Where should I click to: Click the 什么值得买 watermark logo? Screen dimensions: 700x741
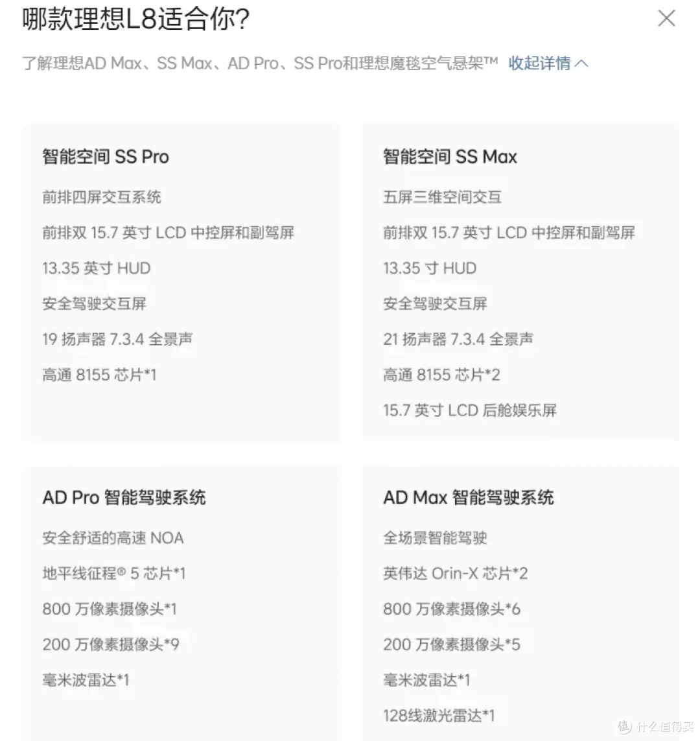[x=656, y=726]
